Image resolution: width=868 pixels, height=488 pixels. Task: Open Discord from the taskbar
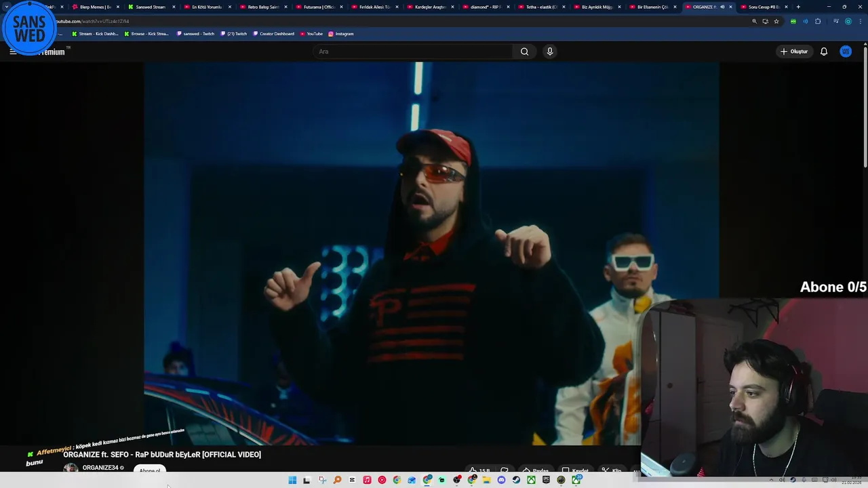click(x=501, y=480)
